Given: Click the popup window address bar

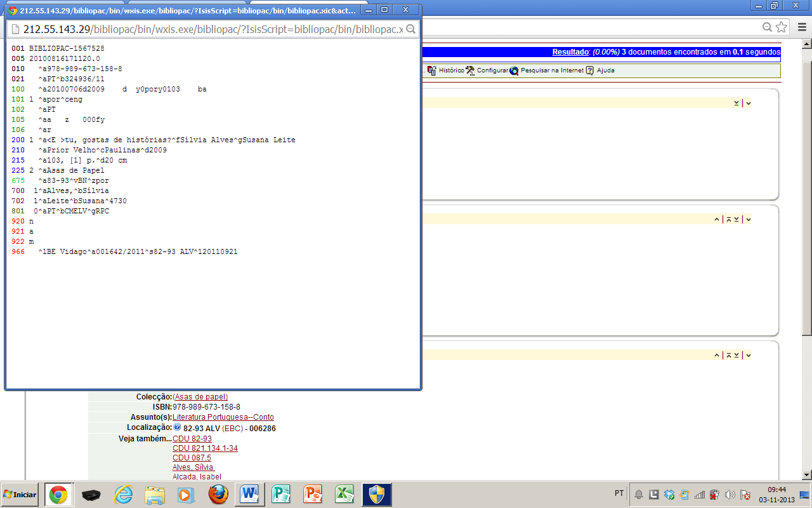Looking at the screenshot, I should pos(213,29).
